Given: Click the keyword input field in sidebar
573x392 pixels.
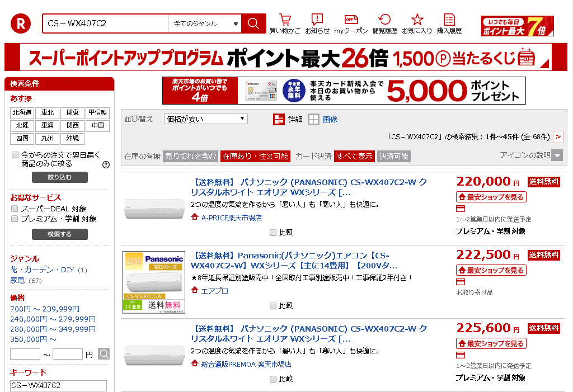Looking at the screenshot, I should coord(58,386).
